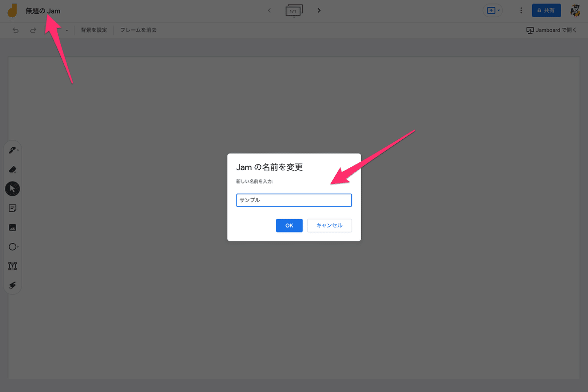
Task: Activate the Select arrow tool
Action: (13, 189)
